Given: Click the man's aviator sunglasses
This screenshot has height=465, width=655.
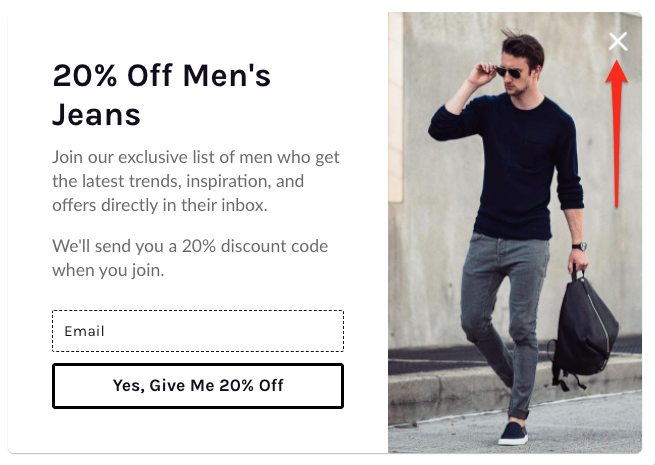Looking at the screenshot, I should coord(509,72).
